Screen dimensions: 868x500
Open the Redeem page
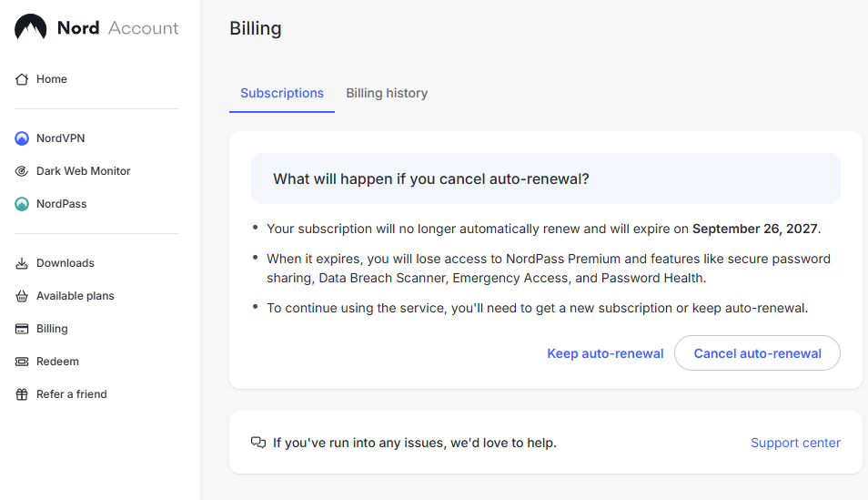57,362
